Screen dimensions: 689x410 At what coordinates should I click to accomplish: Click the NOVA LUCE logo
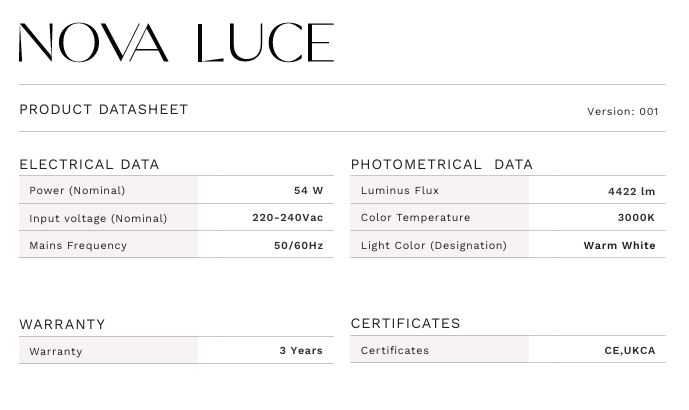tap(176, 43)
